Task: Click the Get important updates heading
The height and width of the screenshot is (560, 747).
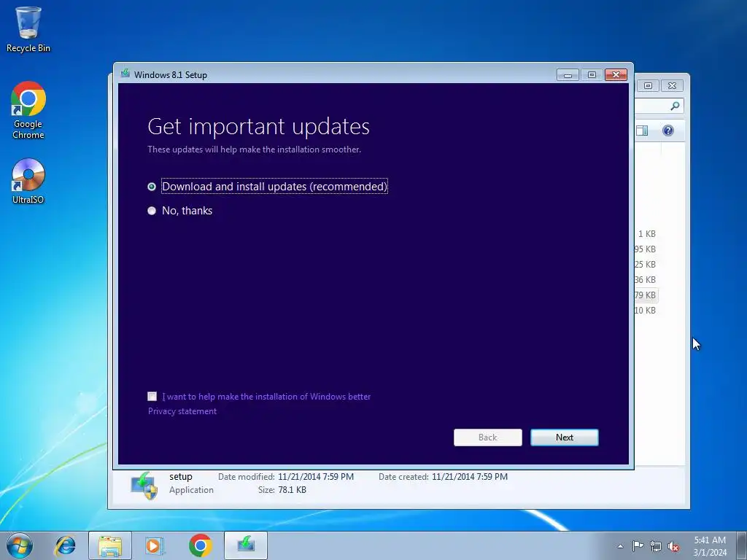Action: pos(259,127)
